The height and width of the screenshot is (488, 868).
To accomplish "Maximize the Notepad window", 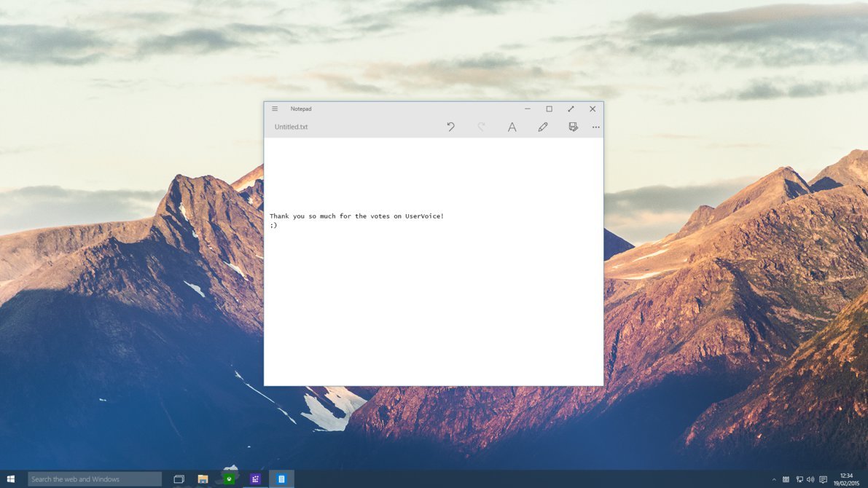I will pyautogui.click(x=549, y=109).
